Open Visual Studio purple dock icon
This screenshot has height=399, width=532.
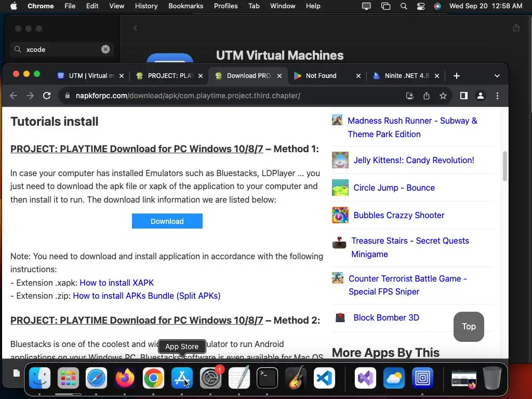click(365, 378)
